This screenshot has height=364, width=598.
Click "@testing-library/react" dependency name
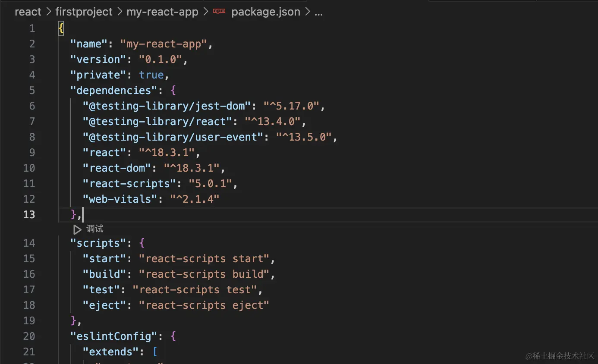click(157, 122)
